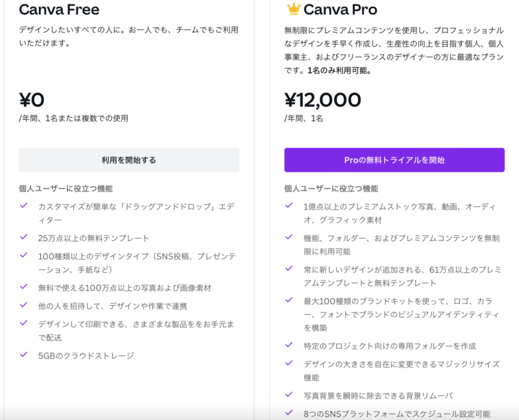Click the checkmark beside 特定のプロジェクト向けの専用フォルダー
Screen dimensions: 519x420
click(x=289, y=345)
